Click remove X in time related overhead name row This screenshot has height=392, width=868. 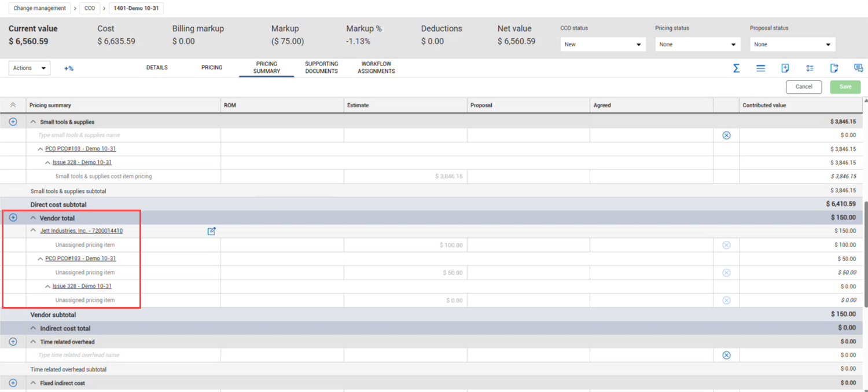tap(727, 355)
